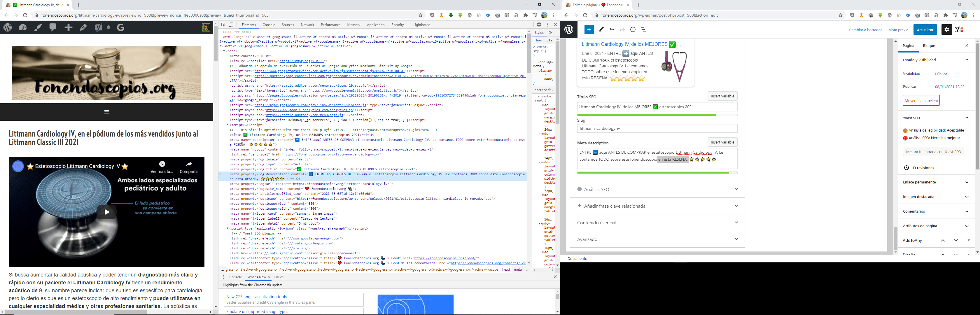Toggle editor settings sidebar gear

click(946, 30)
